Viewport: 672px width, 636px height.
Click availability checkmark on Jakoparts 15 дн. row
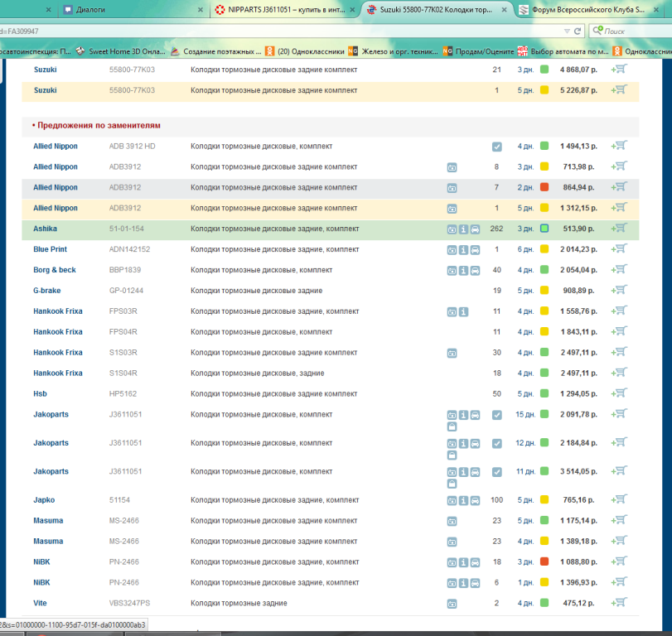pyautogui.click(x=496, y=415)
